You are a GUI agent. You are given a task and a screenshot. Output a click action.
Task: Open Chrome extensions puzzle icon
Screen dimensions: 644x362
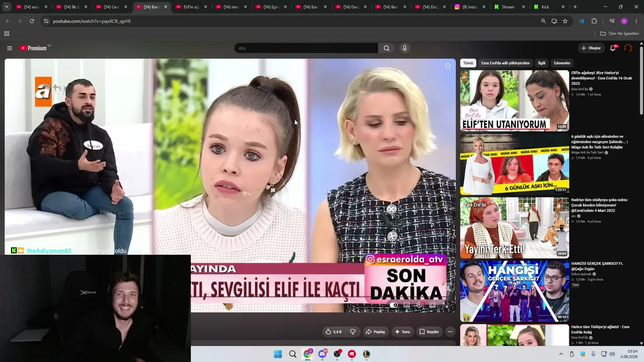tap(594, 21)
